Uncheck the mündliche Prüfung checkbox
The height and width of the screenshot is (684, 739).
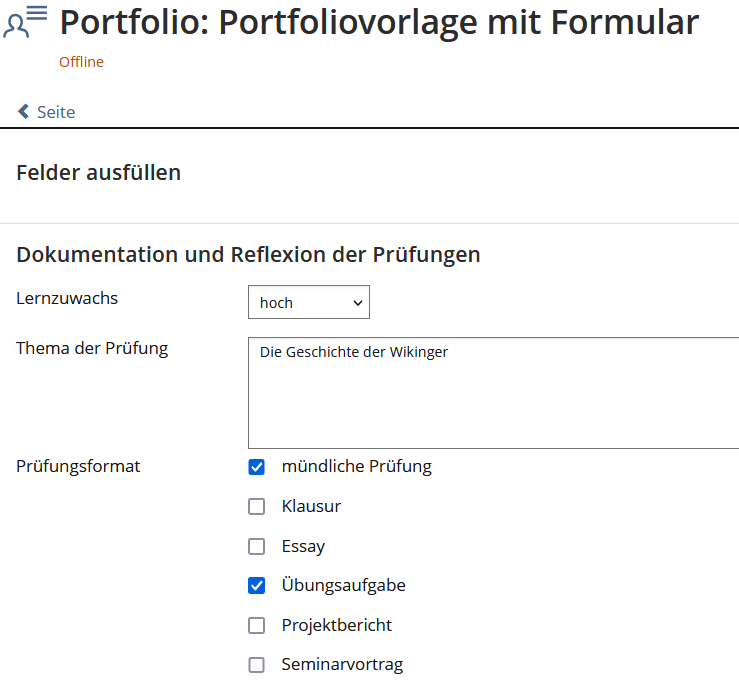(257, 467)
